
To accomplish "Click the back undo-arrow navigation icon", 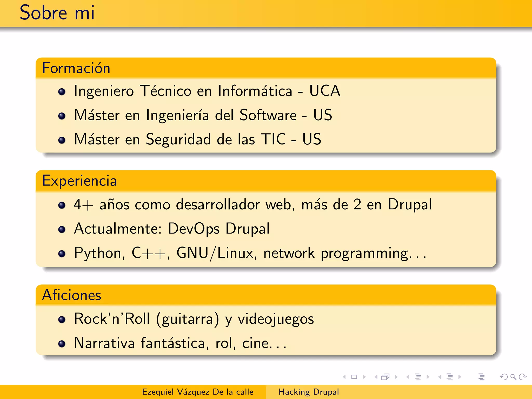I will [x=504, y=377].
